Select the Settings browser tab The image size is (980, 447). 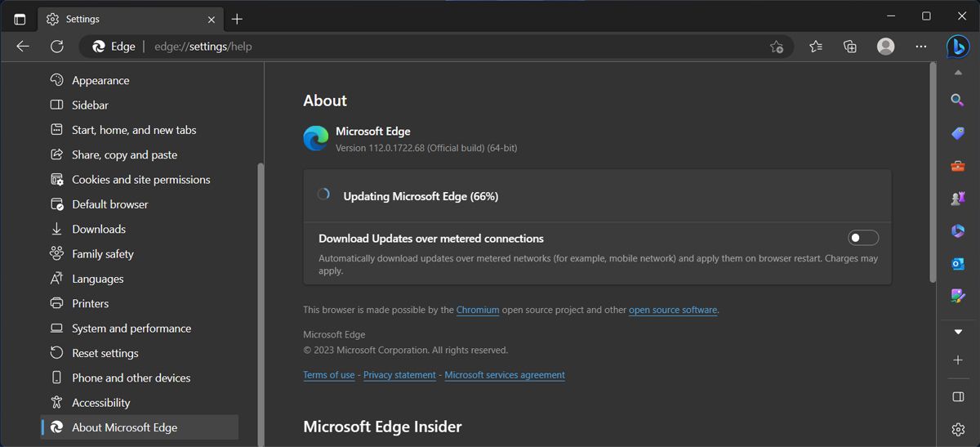pyautogui.click(x=131, y=19)
